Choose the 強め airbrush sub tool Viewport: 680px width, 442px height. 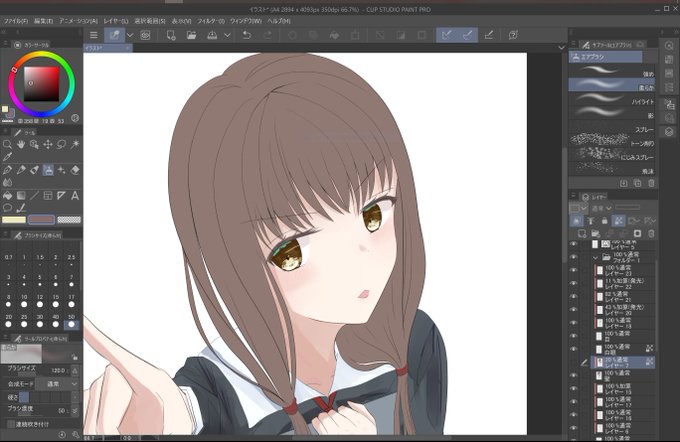(x=611, y=71)
